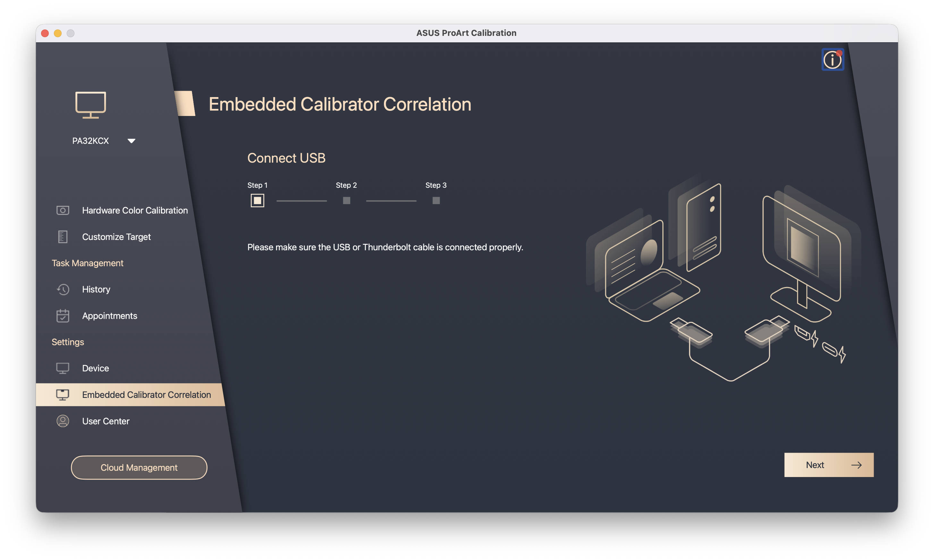Open Hardware Color Calibration from sidebar icon

[x=63, y=210]
